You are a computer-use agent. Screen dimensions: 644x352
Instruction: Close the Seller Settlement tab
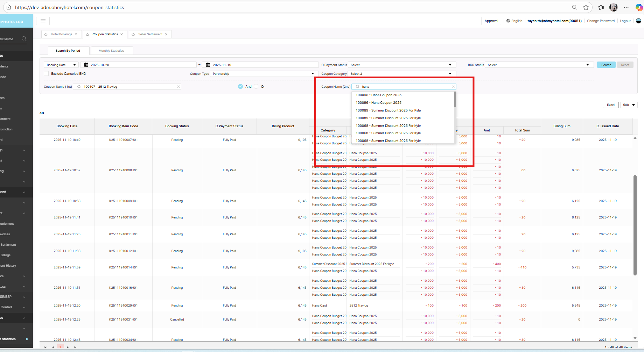166,34
